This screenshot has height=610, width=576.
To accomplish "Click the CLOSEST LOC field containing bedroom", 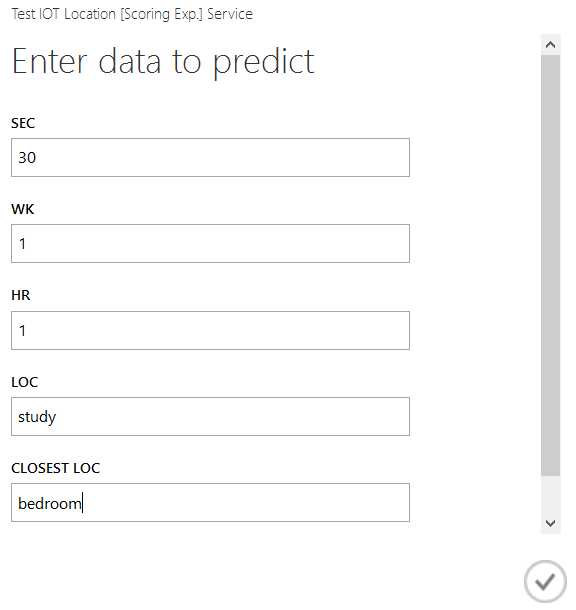I will (210, 502).
